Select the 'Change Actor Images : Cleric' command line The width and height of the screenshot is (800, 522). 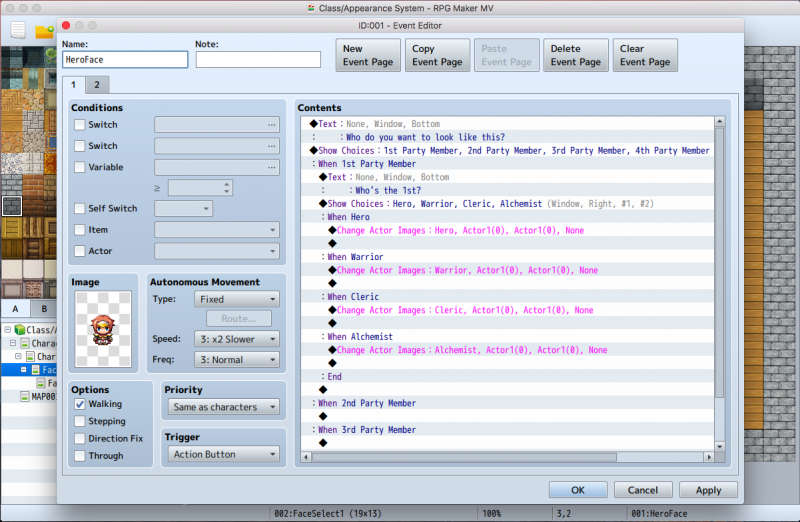[x=508, y=310]
